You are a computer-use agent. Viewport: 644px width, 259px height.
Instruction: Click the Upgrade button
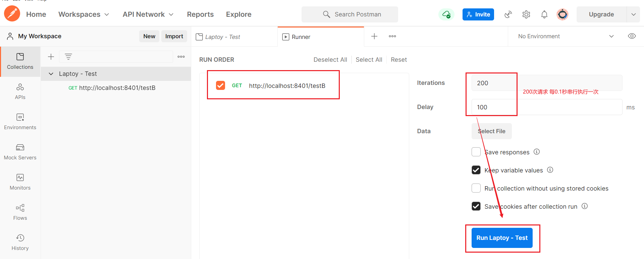tap(601, 14)
